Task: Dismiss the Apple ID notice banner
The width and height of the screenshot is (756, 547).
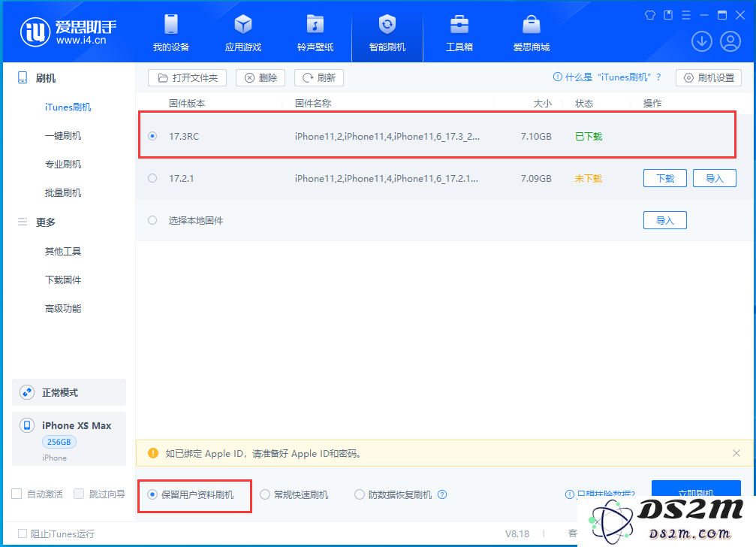Action: (x=736, y=453)
